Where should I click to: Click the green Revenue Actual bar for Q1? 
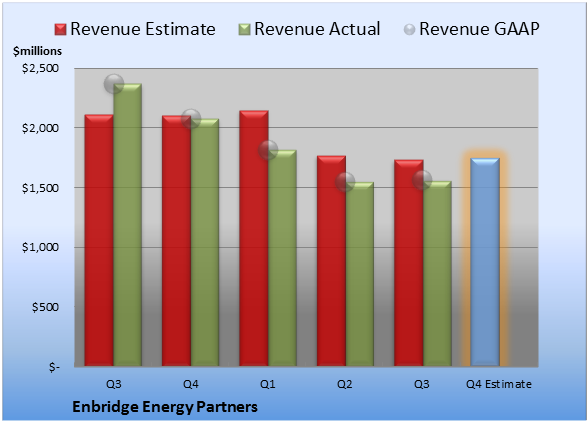(282, 258)
